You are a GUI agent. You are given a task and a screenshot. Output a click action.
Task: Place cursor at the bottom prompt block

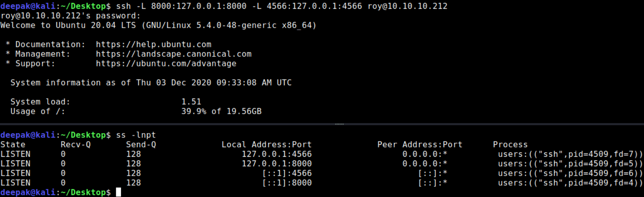(x=118, y=192)
